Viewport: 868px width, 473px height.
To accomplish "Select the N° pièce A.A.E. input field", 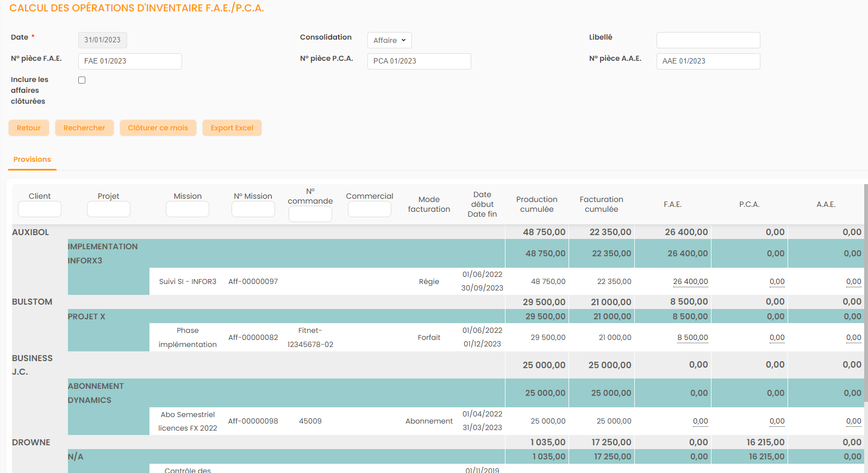I will (x=708, y=61).
